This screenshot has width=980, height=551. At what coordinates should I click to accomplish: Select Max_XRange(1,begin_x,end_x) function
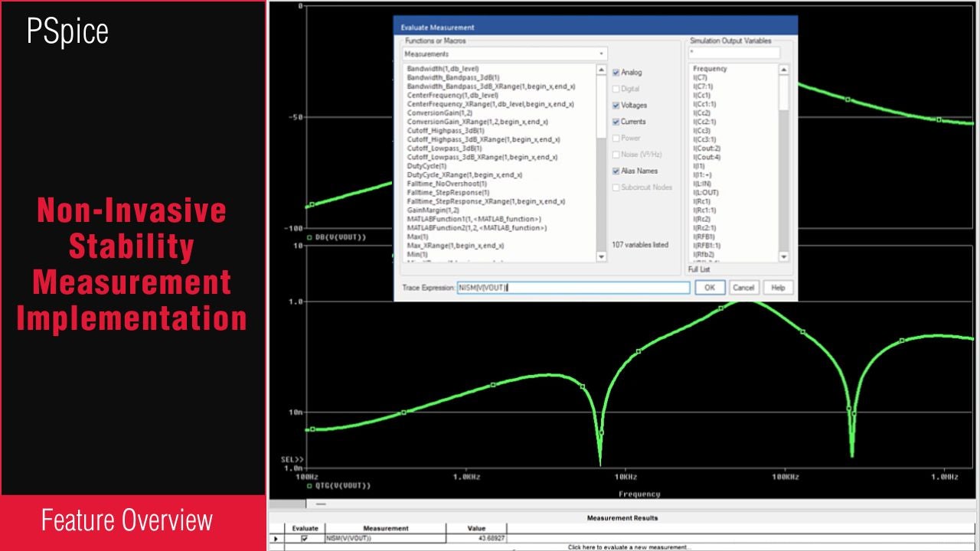coord(455,246)
